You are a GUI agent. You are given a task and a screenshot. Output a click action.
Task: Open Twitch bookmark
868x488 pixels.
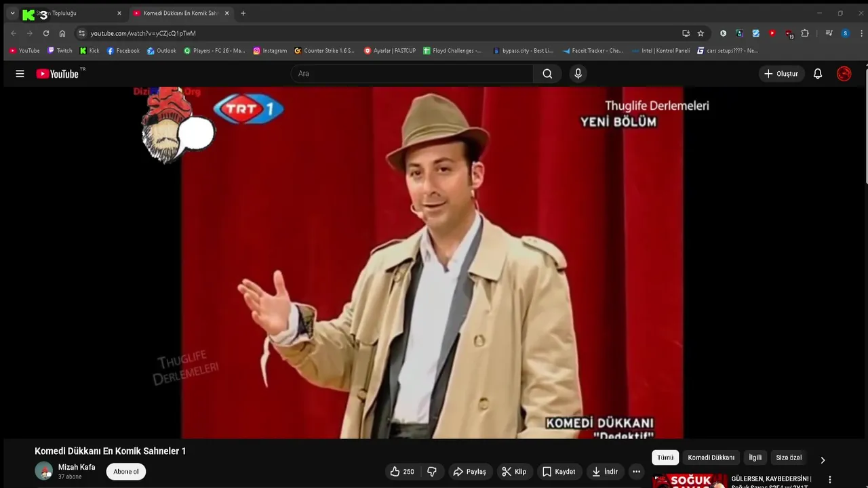(x=60, y=51)
